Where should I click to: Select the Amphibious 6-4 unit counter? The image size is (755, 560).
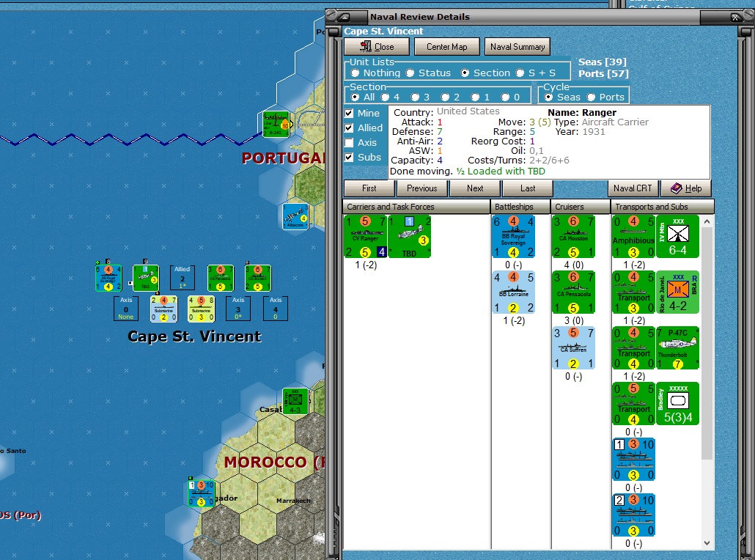[x=633, y=236]
